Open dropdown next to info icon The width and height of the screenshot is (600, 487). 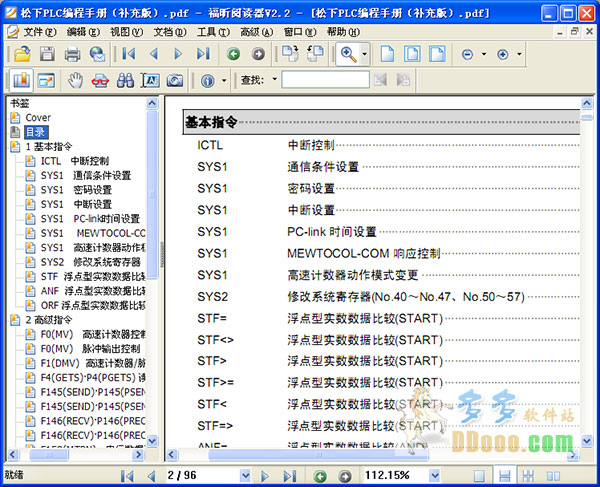(x=224, y=80)
